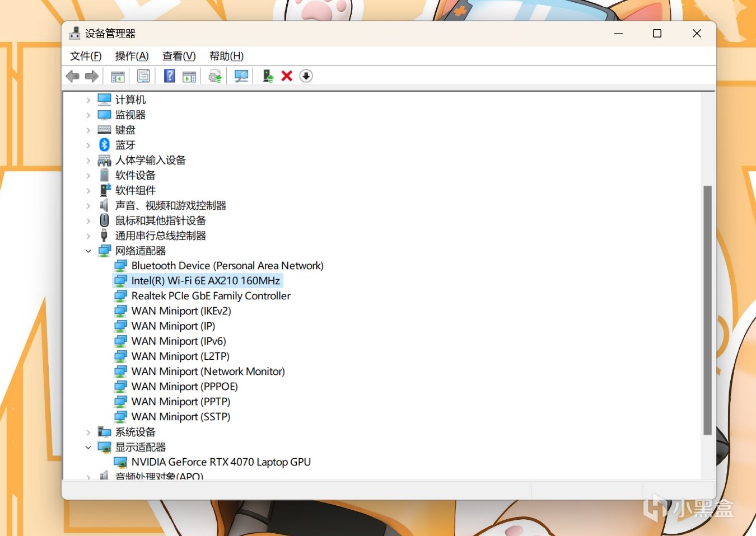Expand the 声音、视频和游戏控制器 node
This screenshot has width=756, height=536.
tap(88, 206)
